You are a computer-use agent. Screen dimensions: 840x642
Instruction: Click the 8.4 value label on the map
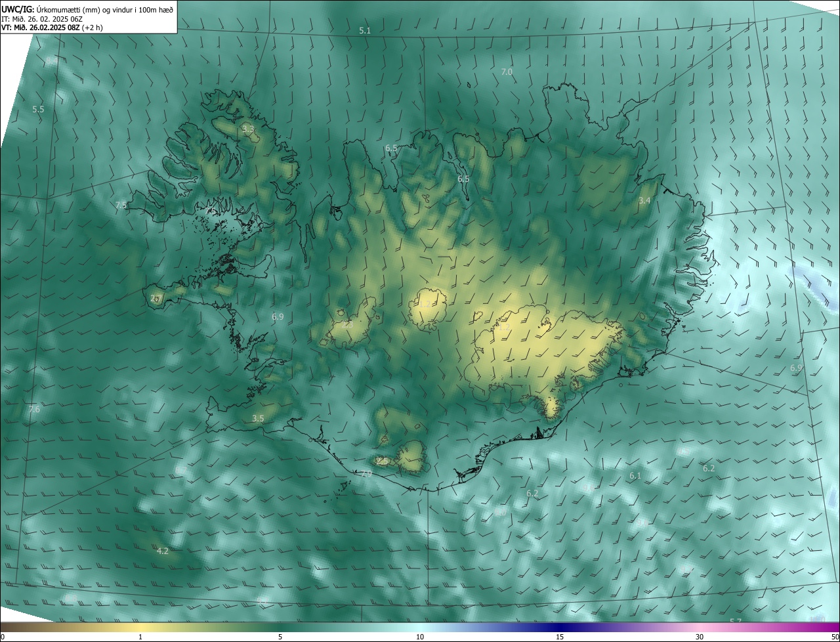51,61
